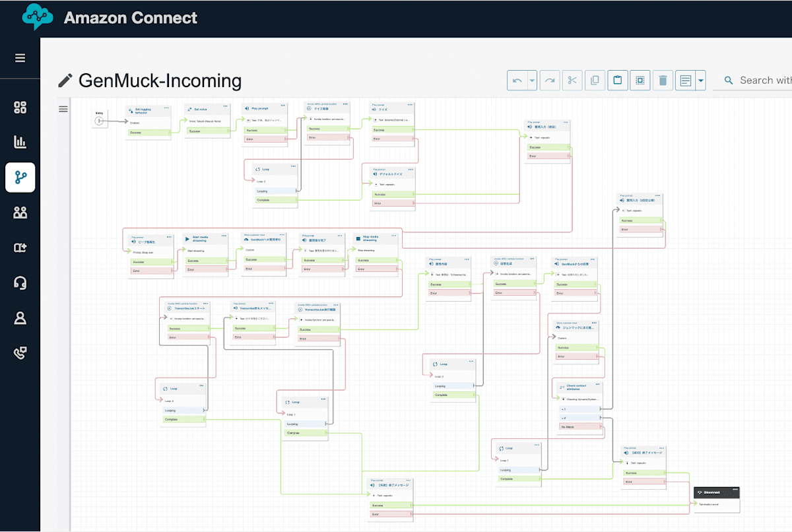Open the channels sidebar icon with plus
792x532 pixels.
(x=20, y=248)
